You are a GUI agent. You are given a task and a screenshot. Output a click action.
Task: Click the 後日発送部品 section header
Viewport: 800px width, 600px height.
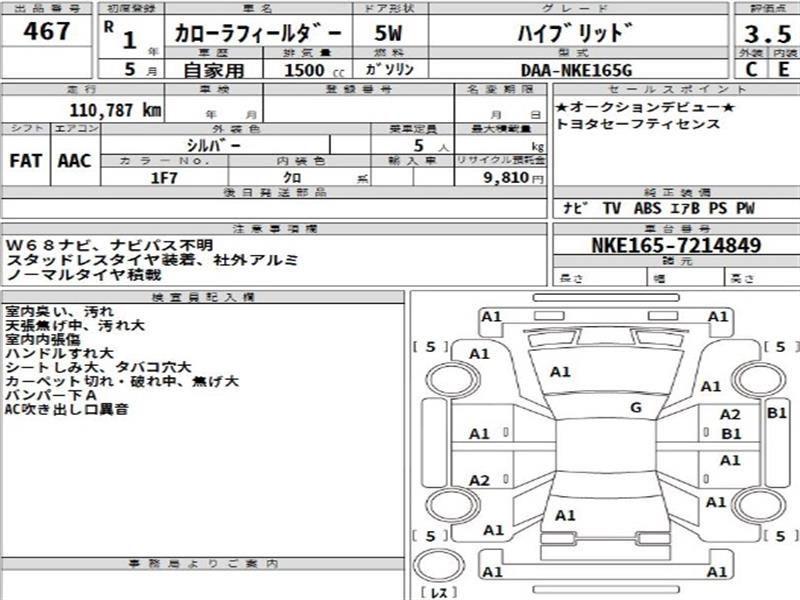(274, 192)
